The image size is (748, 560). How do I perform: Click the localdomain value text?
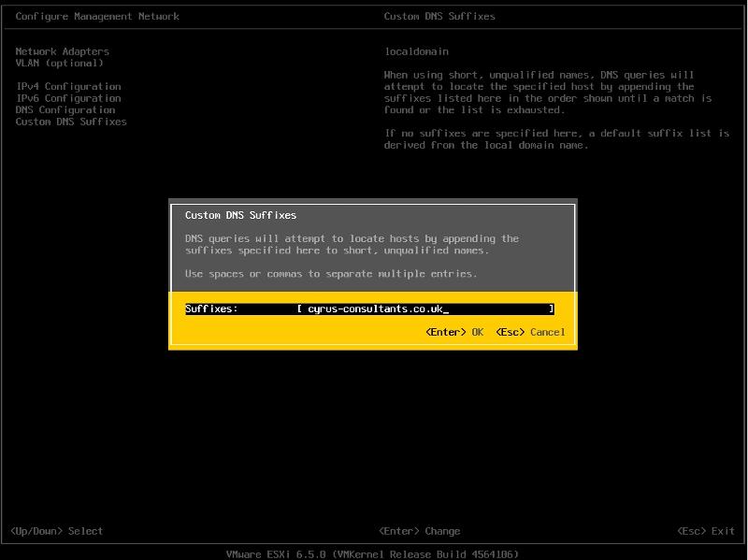pos(416,51)
